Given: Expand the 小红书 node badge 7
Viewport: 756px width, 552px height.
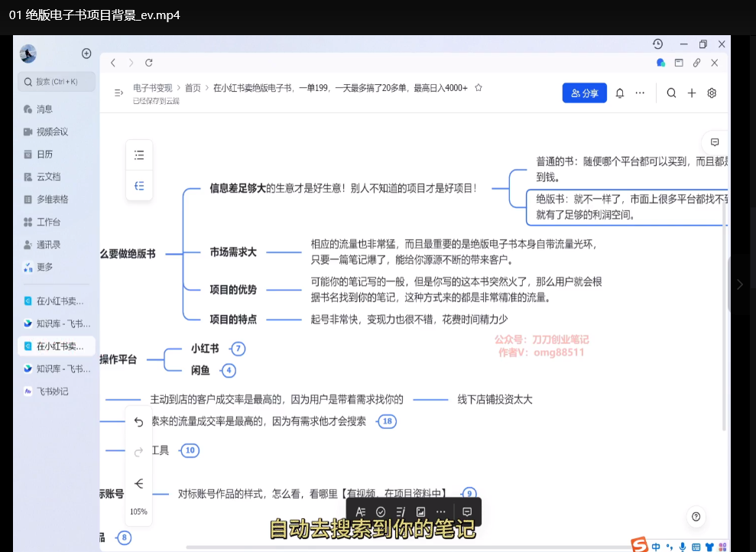Looking at the screenshot, I should click(x=238, y=349).
